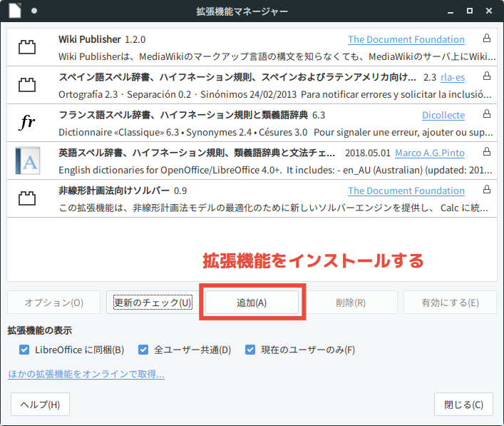Click the Dictionnaire «Classique» description text
The image size is (504, 426).
tap(275, 132)
